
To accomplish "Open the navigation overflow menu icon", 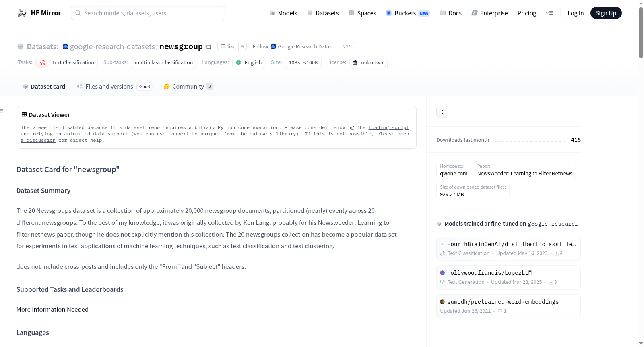I will tap(549, 13).
